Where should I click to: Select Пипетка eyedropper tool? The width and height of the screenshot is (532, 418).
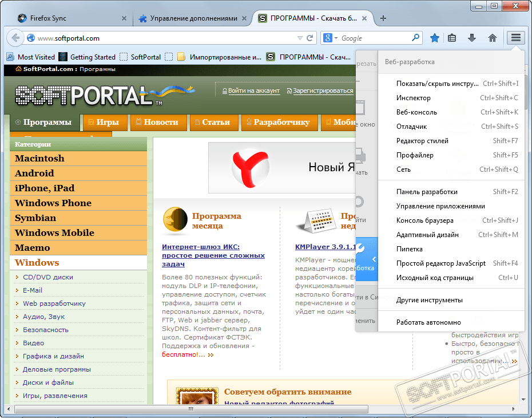[x=451, y=249]
